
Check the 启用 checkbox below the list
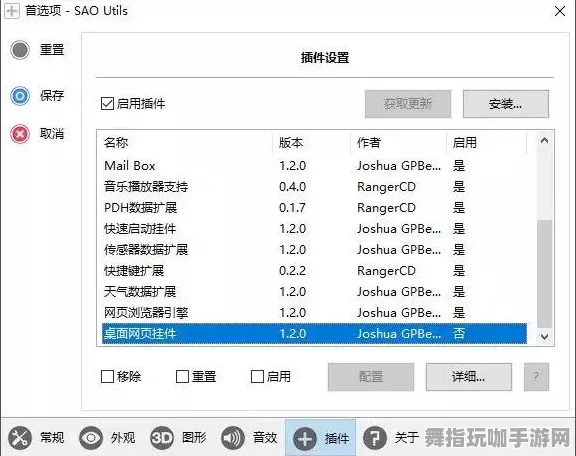(257, 376)
